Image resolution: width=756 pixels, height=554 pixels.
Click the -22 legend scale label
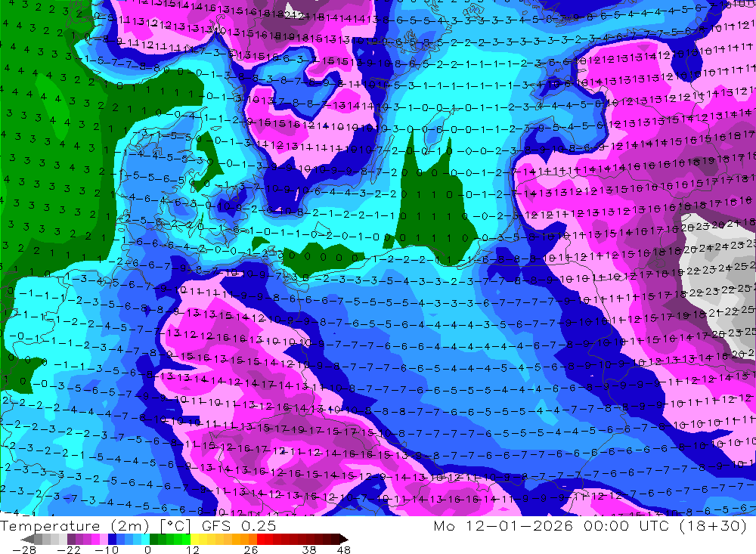[x=69, y=549]
